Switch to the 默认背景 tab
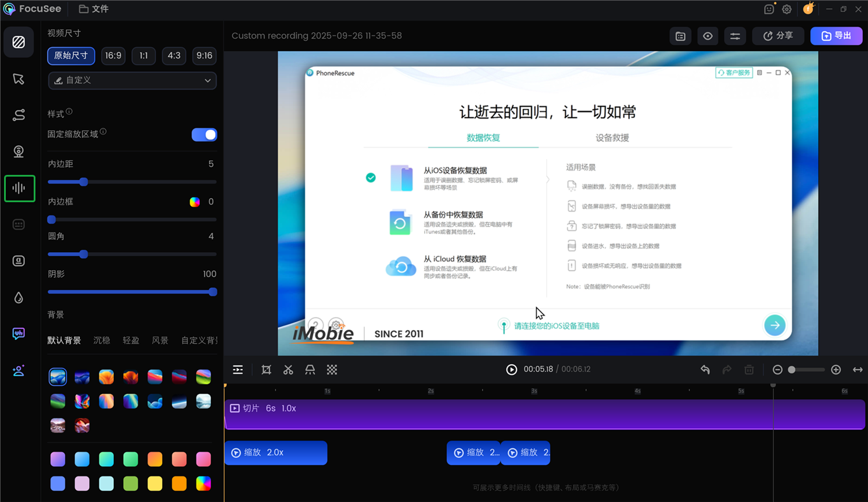Viewport: 868px width, 502px height. click(64, 340)
